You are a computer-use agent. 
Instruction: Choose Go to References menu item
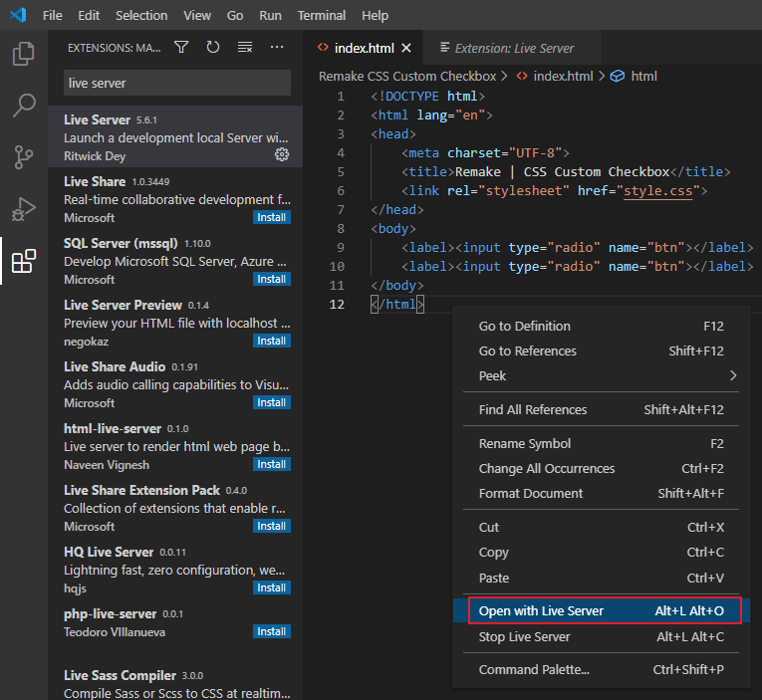pos(602,350)
